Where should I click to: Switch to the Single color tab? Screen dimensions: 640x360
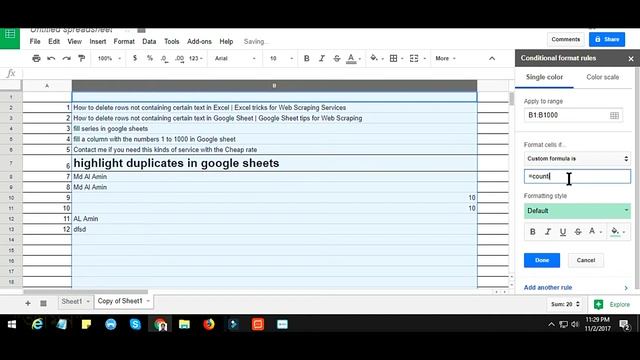coord(544,77)
